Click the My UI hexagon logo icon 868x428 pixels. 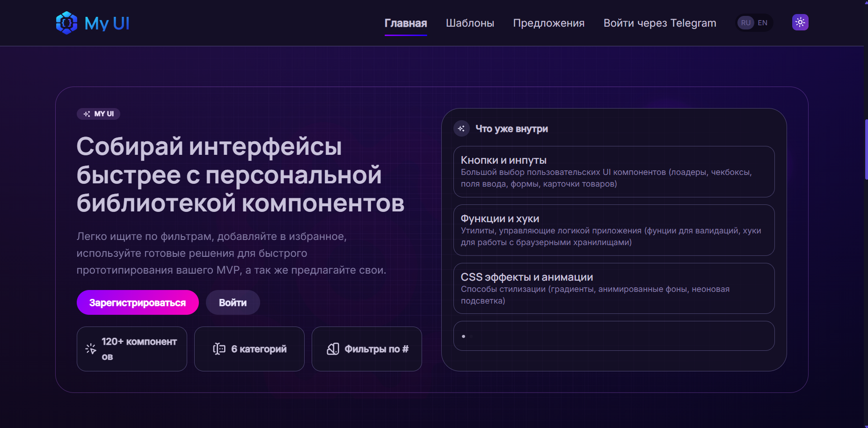(x=66, y=23)
